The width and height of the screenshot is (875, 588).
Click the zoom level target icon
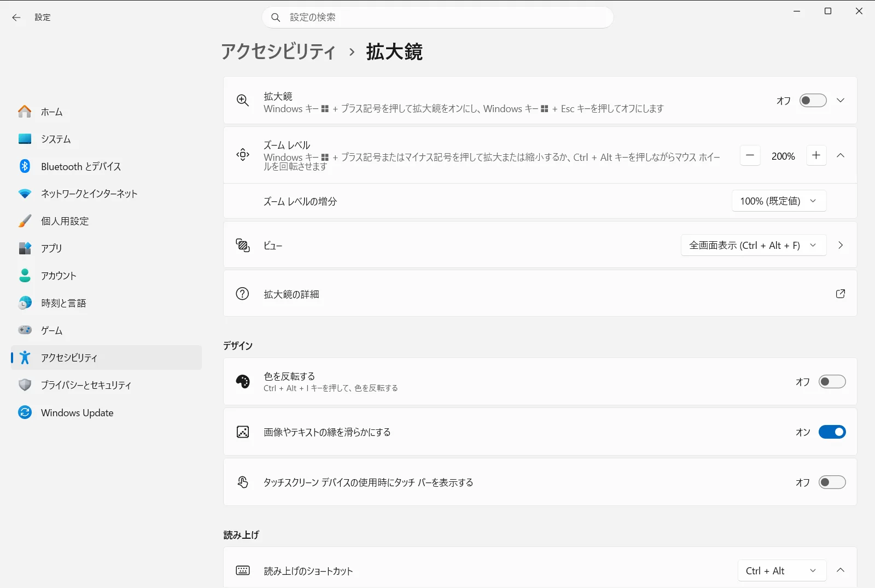click(x=243, y=155)
